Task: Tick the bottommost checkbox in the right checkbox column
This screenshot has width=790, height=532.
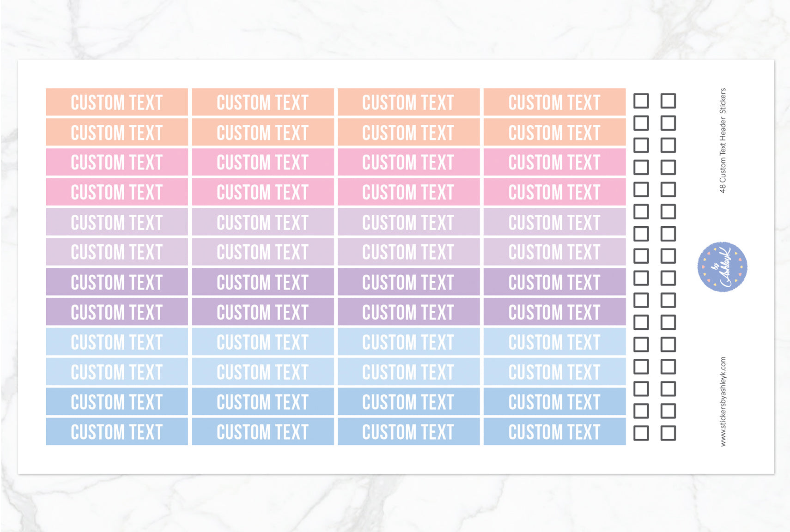Action: (x=668, y=433)
